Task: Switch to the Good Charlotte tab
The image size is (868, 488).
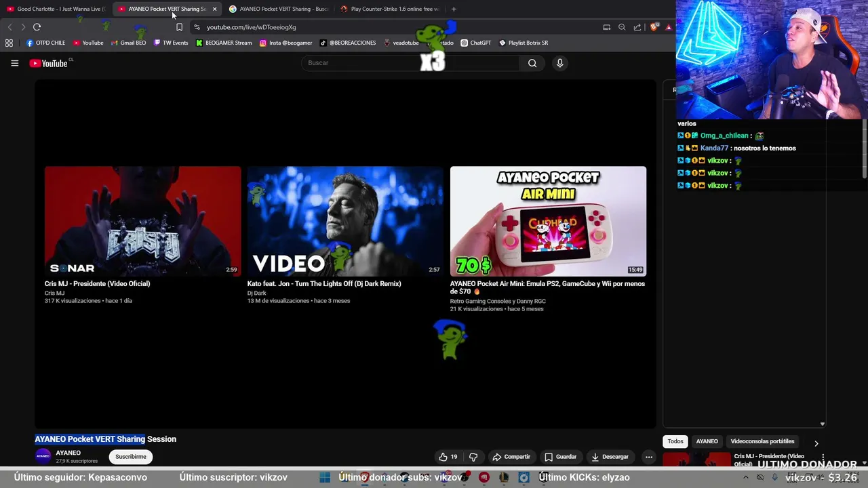Action: (x=56, y=9)
